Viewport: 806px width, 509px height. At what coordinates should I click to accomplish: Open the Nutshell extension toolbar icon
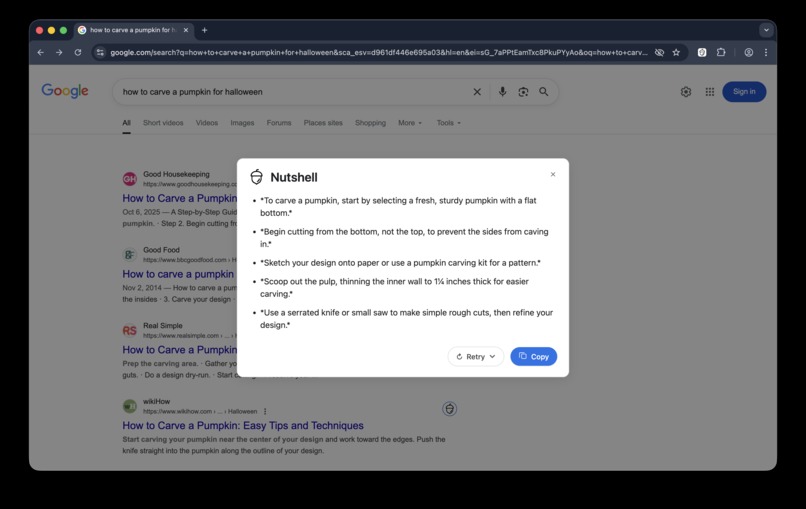coord(702,52)
